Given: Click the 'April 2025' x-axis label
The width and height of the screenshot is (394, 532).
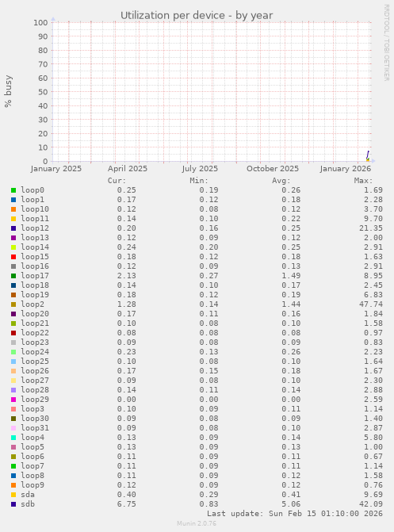Looking at the screenshot, I should pyautogui.click(x=128, y=169).
